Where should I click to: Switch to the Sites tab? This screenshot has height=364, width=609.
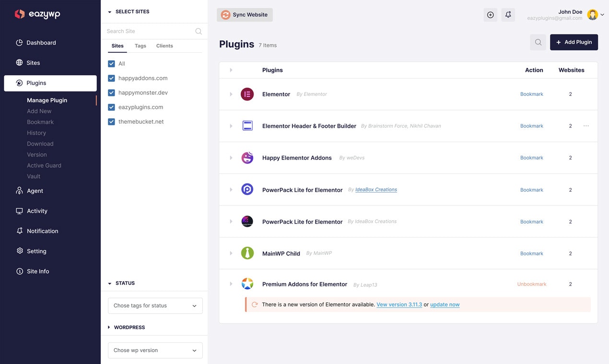click(x=117, y=46)
